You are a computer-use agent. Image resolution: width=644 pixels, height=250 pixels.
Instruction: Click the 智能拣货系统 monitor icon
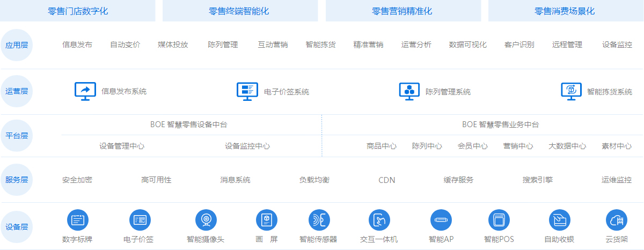tap(571, 91)
